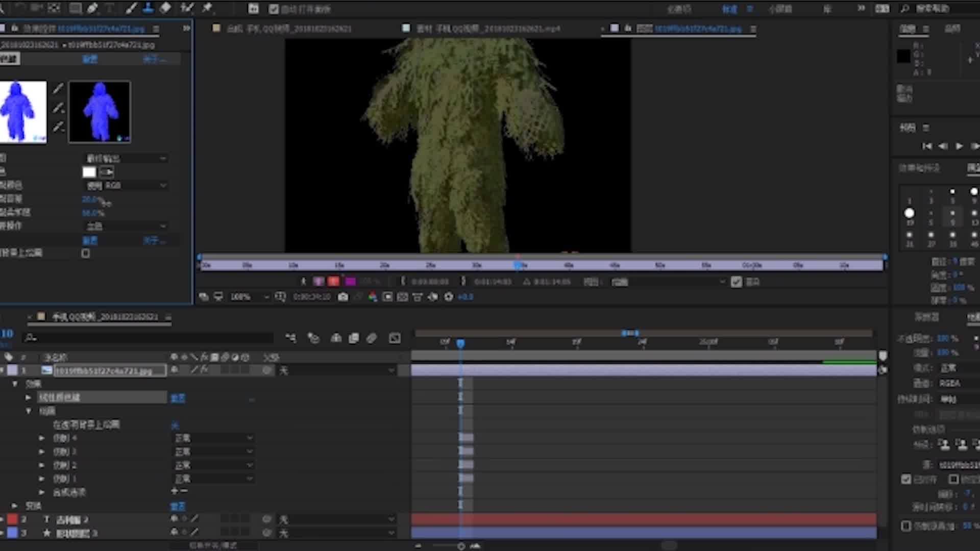Select the Eraser tool in toolbar
Viewport: 980px width, 551px height.
(165, 8)
